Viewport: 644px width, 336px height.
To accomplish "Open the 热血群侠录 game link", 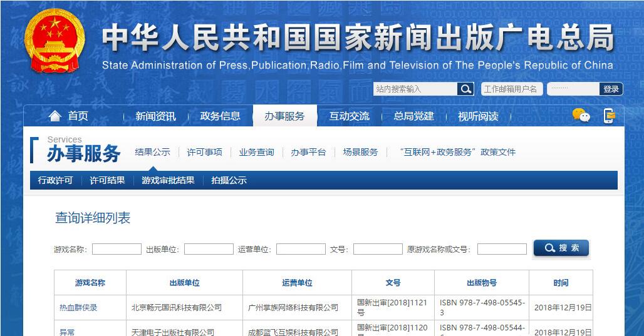I will pyautogui.click(x=78, y=307).
